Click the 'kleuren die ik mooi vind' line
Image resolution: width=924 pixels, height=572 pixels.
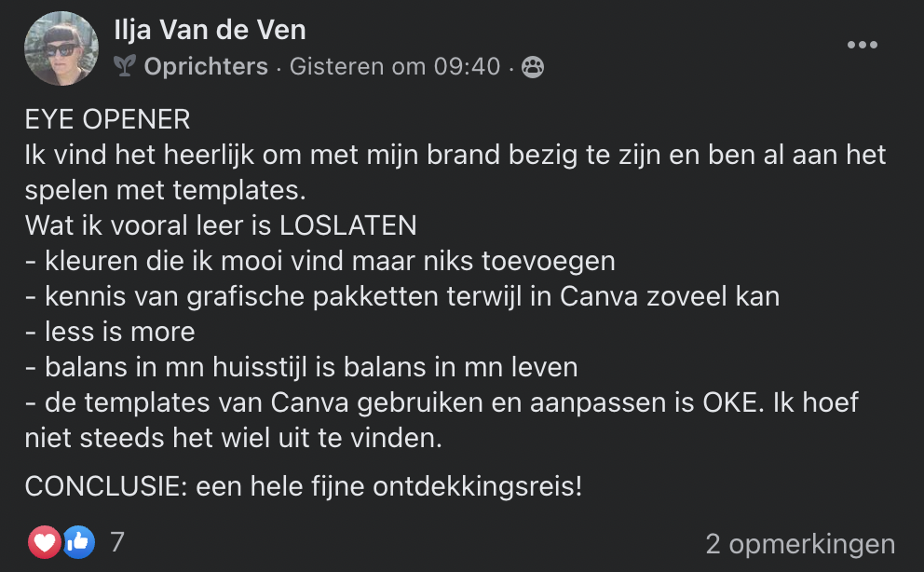(319, 261)
